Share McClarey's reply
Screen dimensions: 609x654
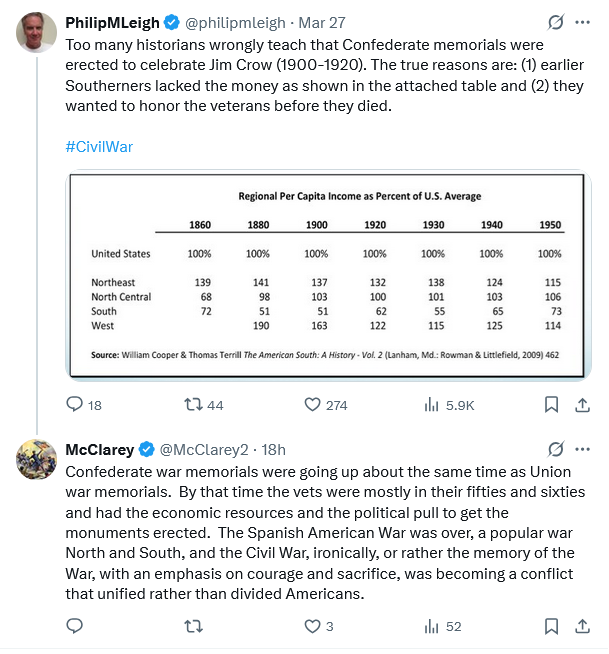582,626
